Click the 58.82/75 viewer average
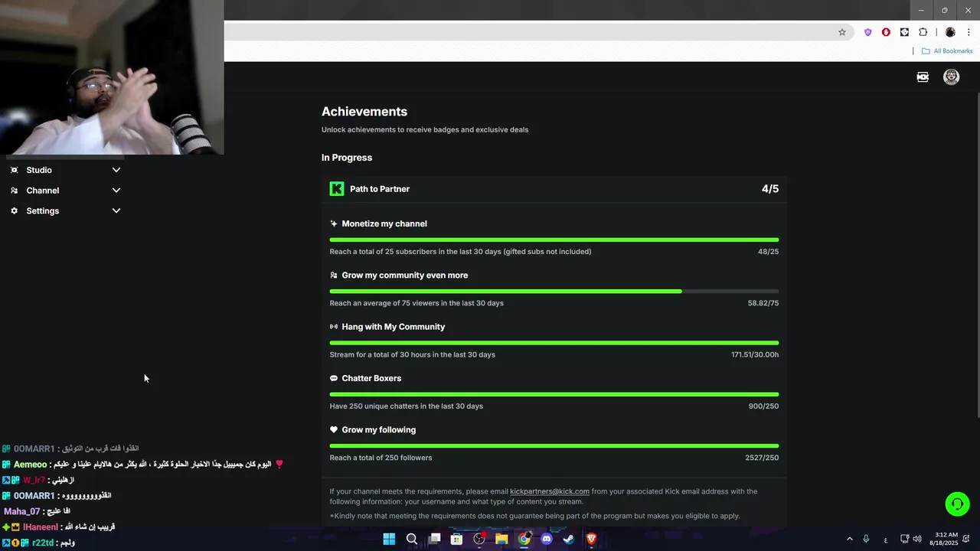The image size is (980, 551). [763, 303]
